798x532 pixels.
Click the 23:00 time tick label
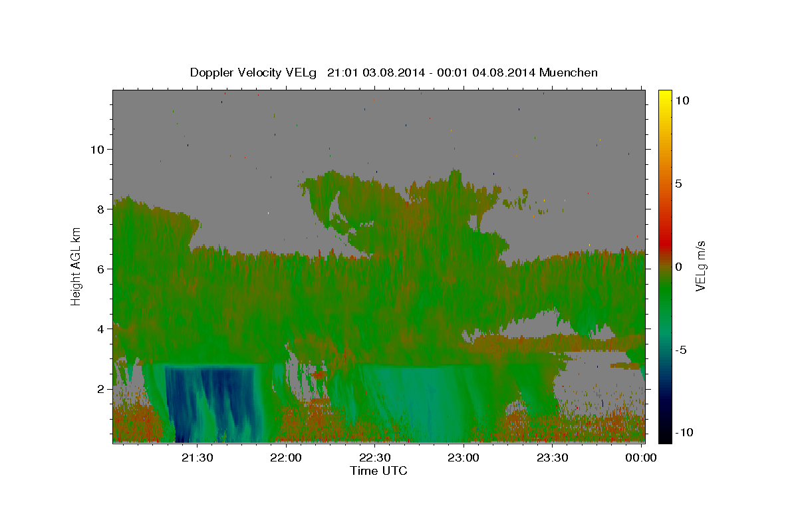coord(464,458)
